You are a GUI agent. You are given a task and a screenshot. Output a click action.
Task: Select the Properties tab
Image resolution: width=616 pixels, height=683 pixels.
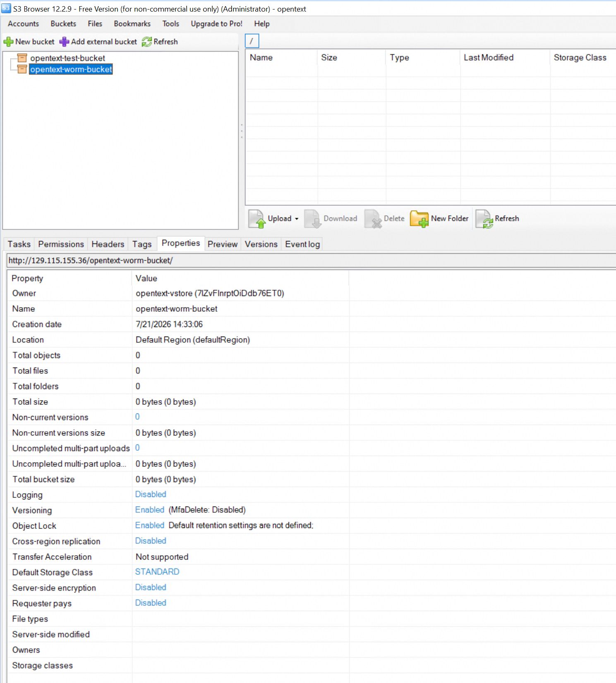point(181,243)
